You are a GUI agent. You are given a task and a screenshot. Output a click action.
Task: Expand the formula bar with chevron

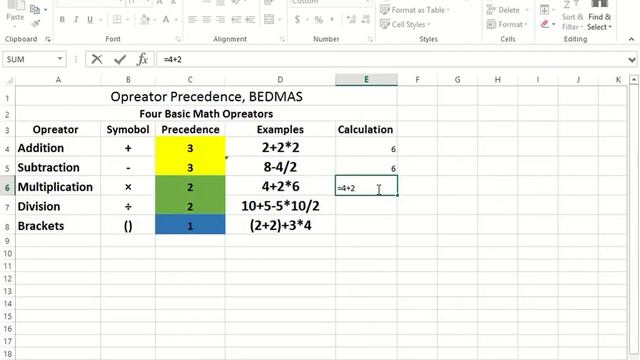[632, 60]
